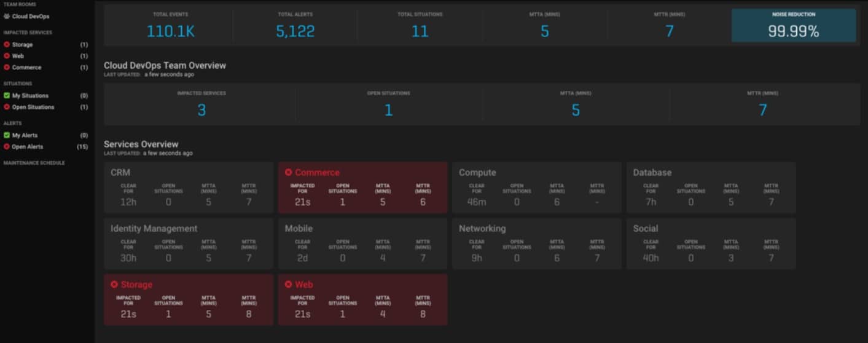Open the Storage service card title
Image resolution: width=868 pixels, height=343 pixels.
point(136,285)
